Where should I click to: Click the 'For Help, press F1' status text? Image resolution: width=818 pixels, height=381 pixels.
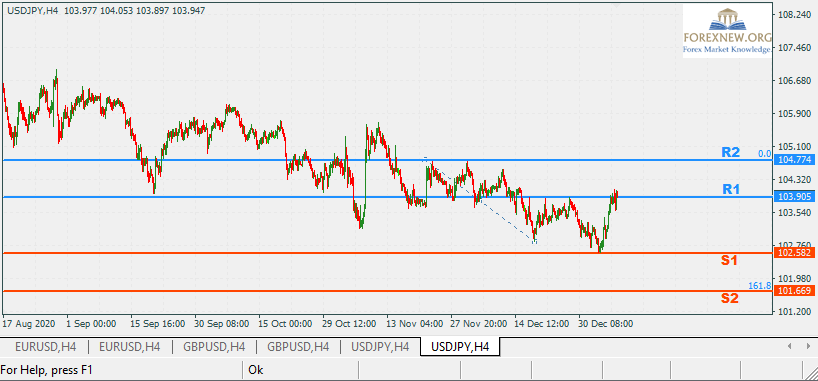46,370
